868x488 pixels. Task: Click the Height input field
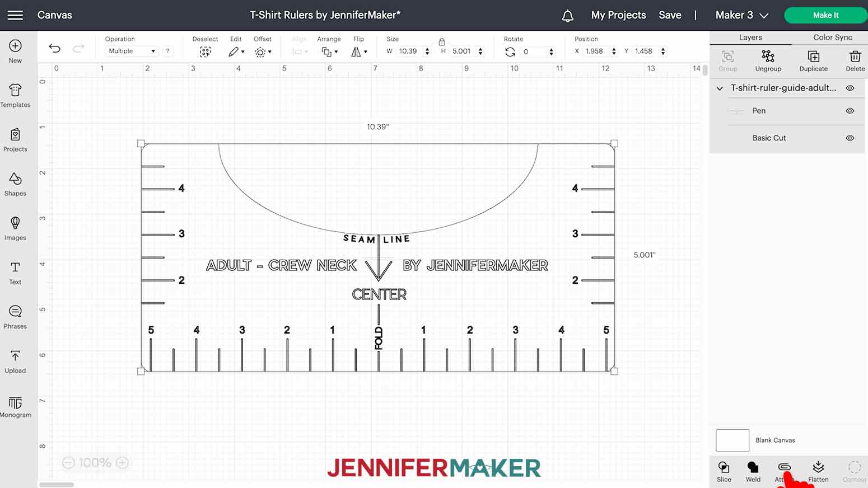coord(463,51)
